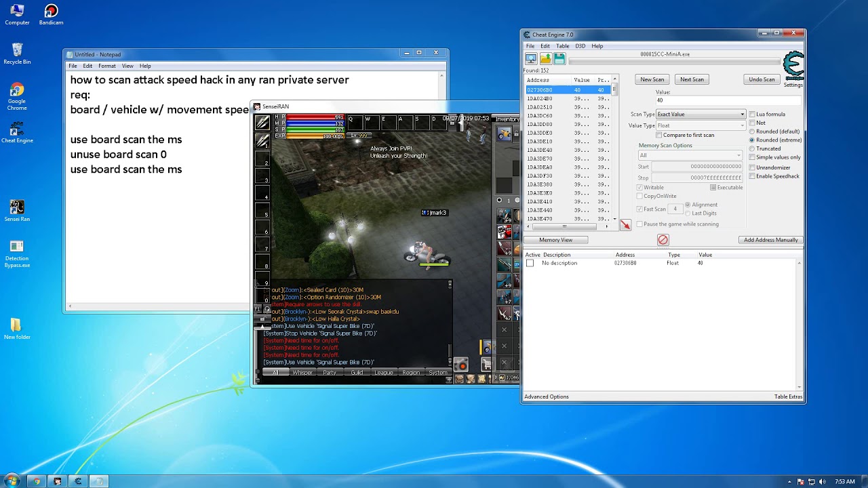Toggle Simple values only checkbox
The image size is (868, 488).
pyautogui.click(x=751, y=157)
